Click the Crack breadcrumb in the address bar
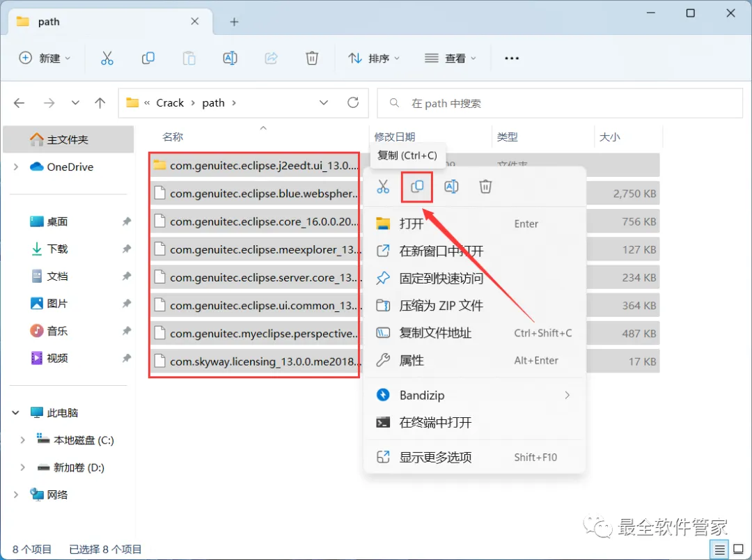The image size is (752, 560). coord(170,103)
